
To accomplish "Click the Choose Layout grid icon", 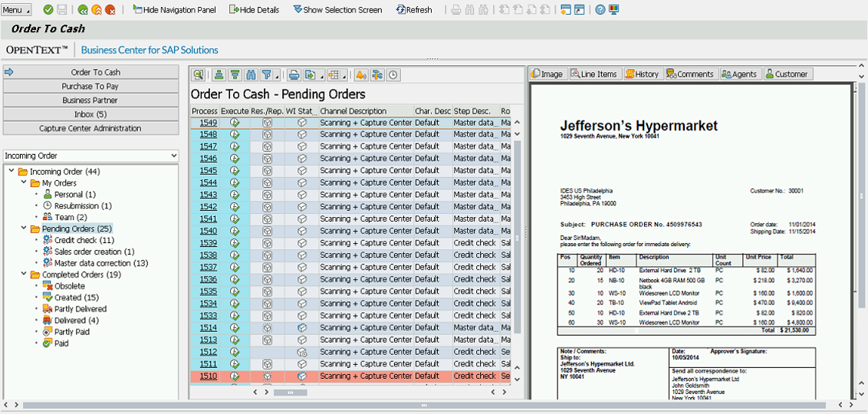I will coord(334,74).
